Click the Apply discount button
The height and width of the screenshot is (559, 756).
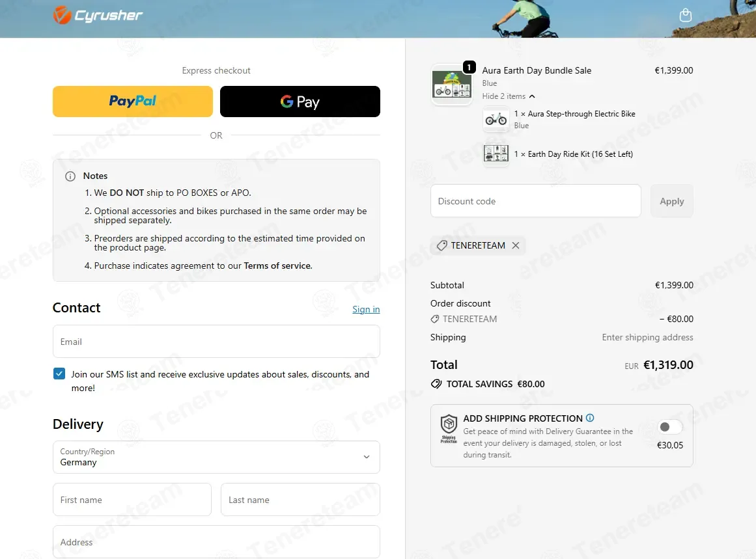pos(671,201)
